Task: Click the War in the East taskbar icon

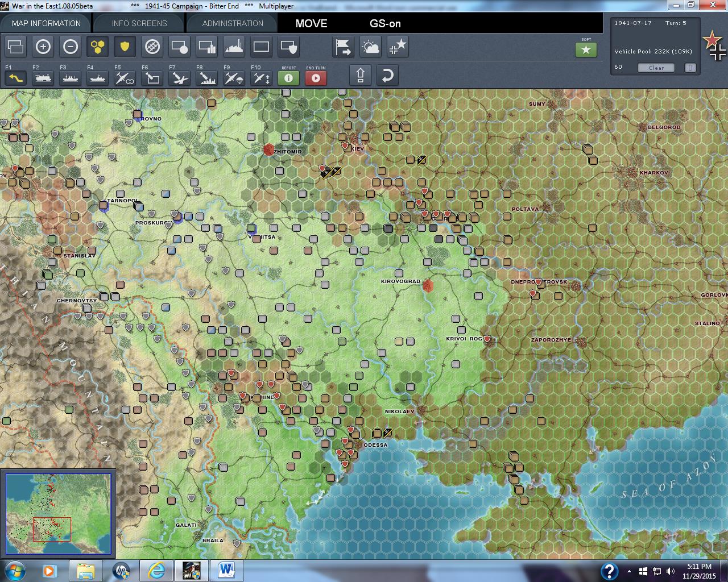Action: tap(192, 571)
